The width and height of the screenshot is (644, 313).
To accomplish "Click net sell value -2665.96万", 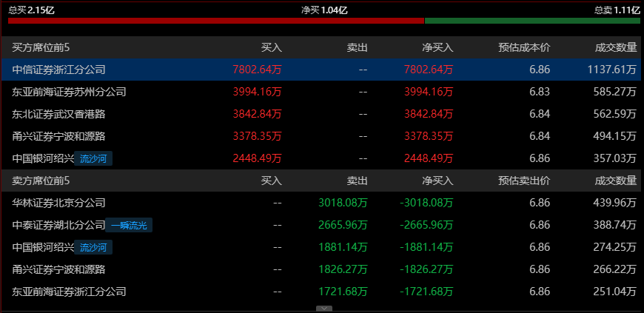I will (426, 225).
